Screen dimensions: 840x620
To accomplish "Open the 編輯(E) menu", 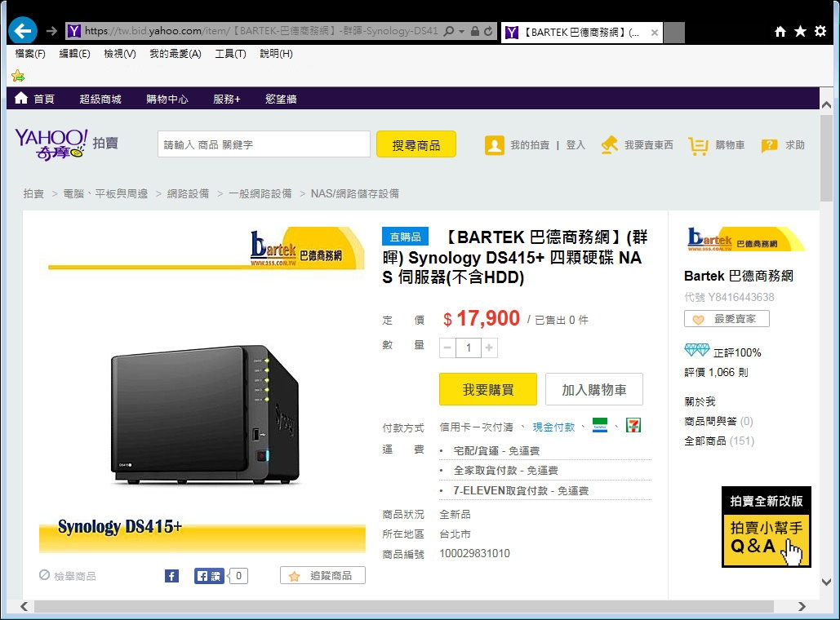I will (74, 54).
